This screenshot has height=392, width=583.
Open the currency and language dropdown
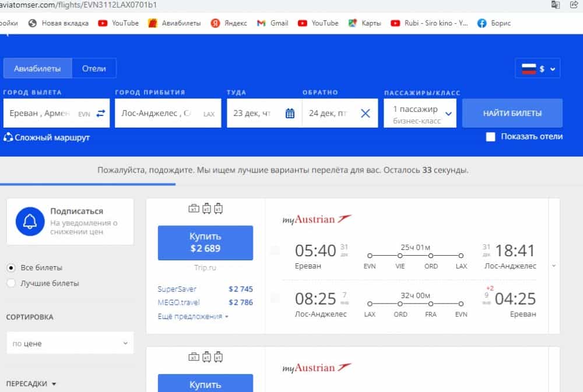538,69
